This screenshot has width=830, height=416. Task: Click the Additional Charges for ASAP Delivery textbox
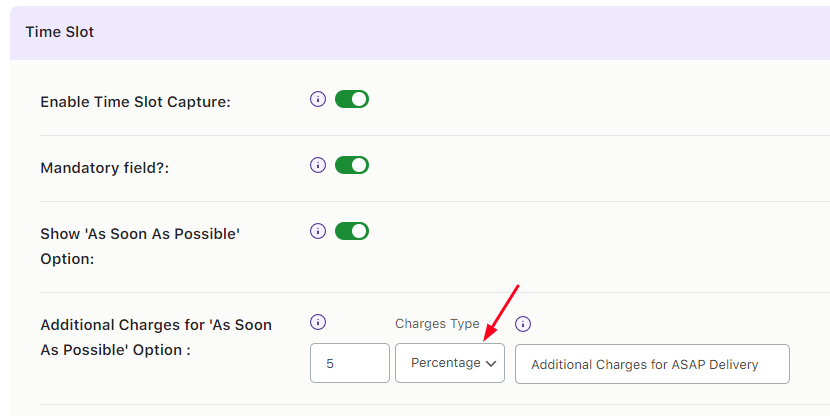click(652, 364)
